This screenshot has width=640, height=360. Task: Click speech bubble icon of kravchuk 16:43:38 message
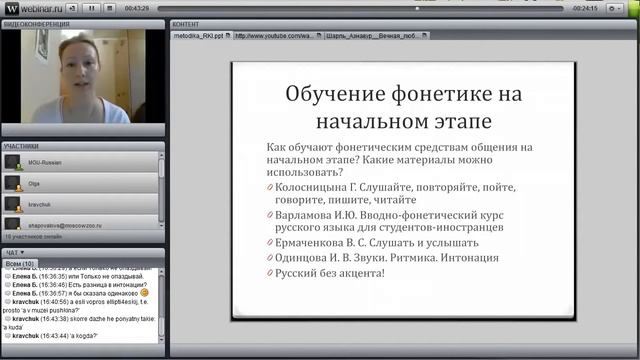[8, 319]
